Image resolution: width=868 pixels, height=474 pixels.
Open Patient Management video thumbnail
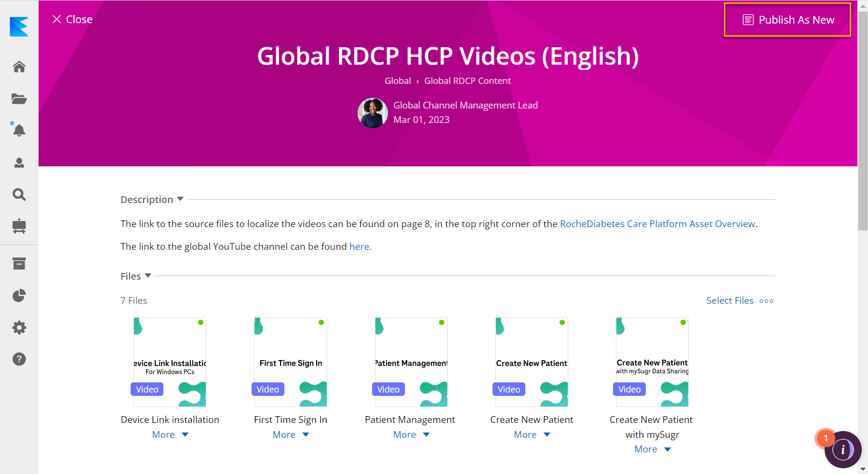(411, 362)
